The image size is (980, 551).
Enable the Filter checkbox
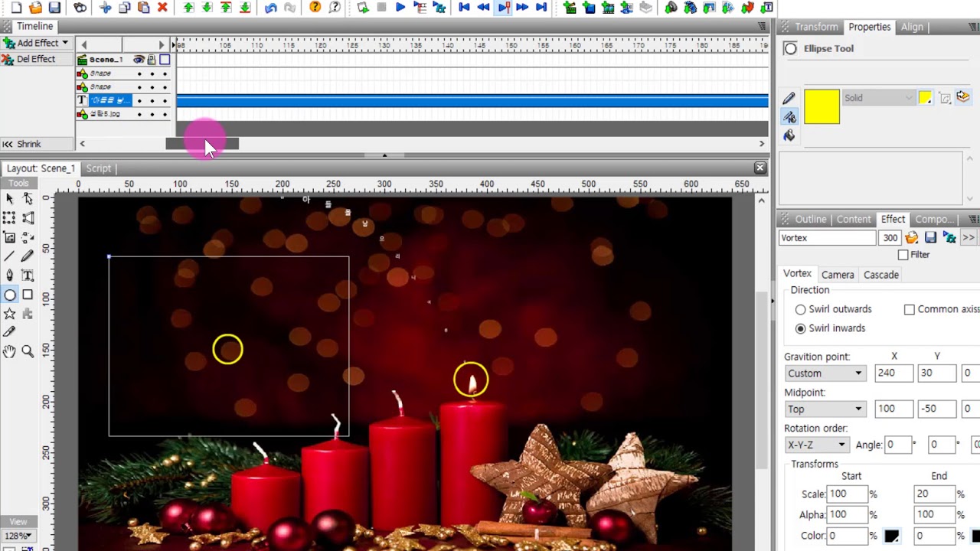pos(903,255)
